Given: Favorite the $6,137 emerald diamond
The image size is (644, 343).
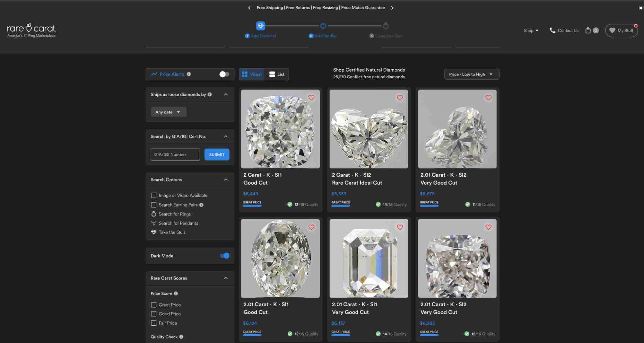Looking at the screenshot, I should [400, 227].
